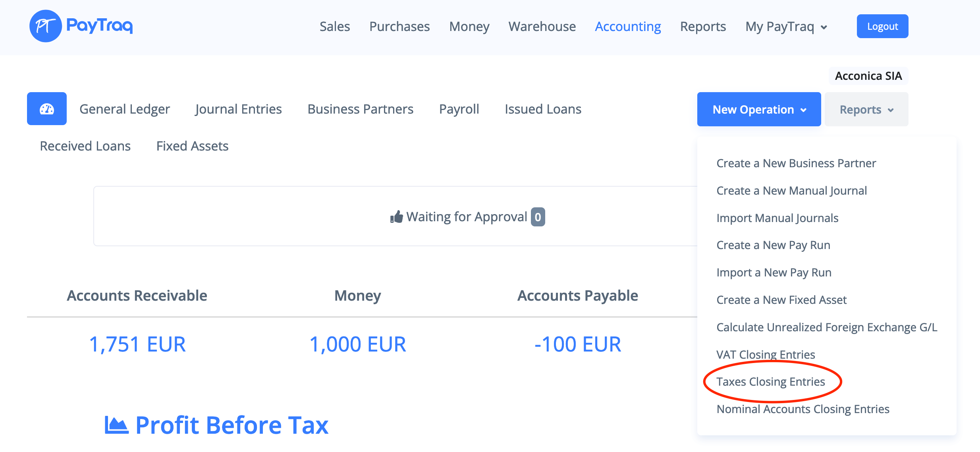Screen dimensions: 980x452
Task: Open the Journal Entries tab
Action: [238, 109]
